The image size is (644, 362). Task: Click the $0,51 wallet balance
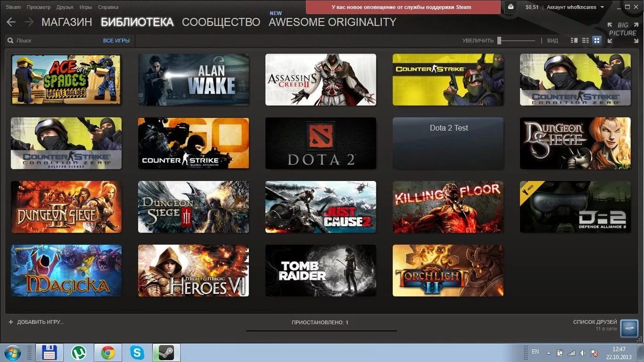click(x=532, y=7)
